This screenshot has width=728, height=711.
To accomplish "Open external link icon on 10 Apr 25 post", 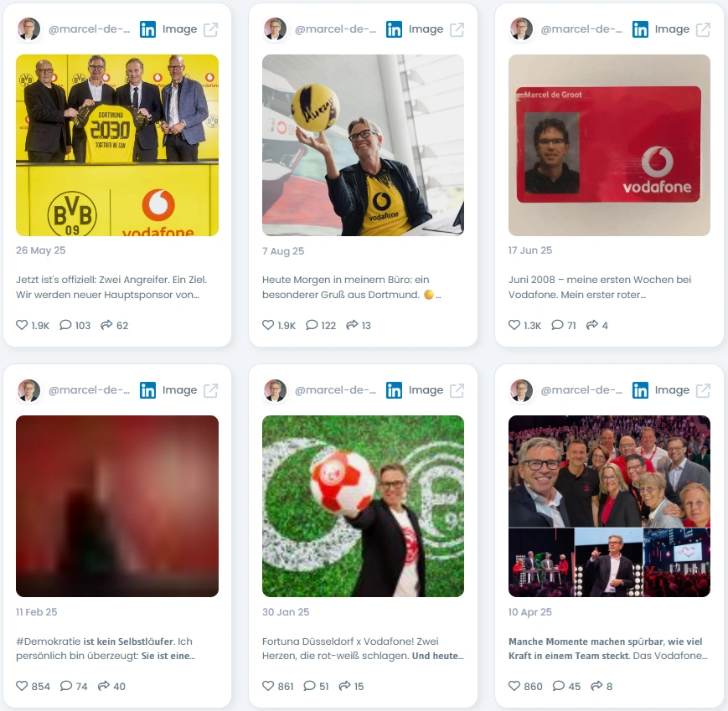I will [x=703, y=391].
